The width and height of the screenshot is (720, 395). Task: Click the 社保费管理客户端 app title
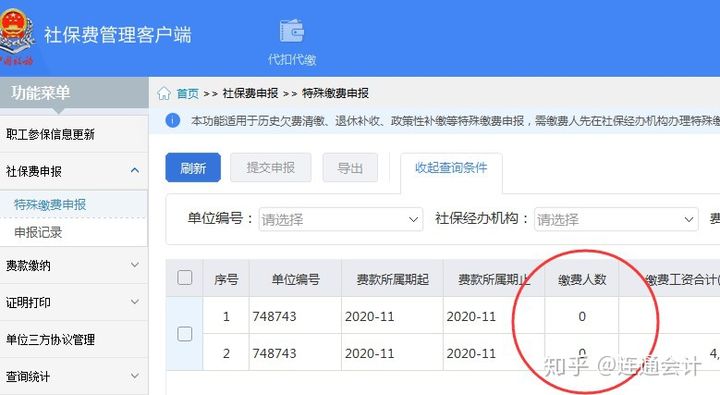(x=118, y=35)
